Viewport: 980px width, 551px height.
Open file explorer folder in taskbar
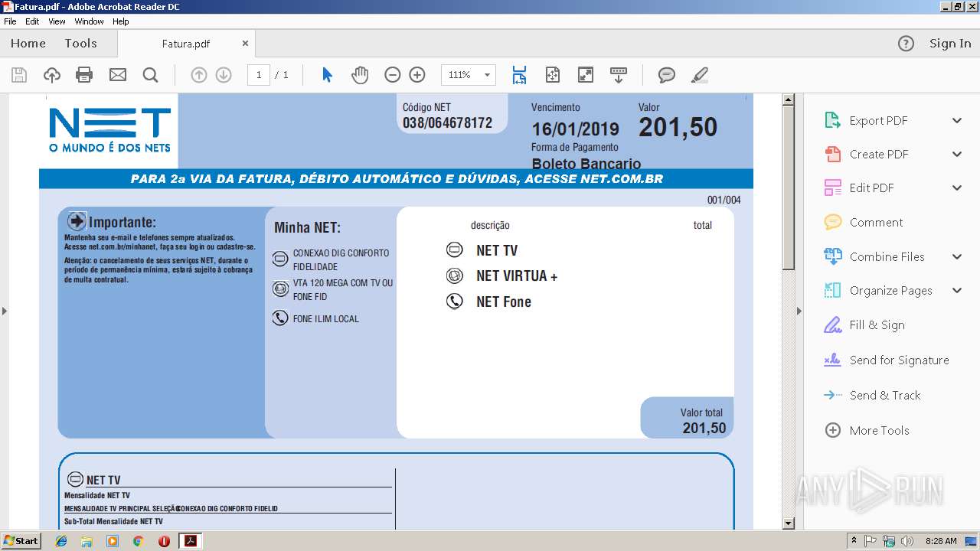[x=87, y=541]
